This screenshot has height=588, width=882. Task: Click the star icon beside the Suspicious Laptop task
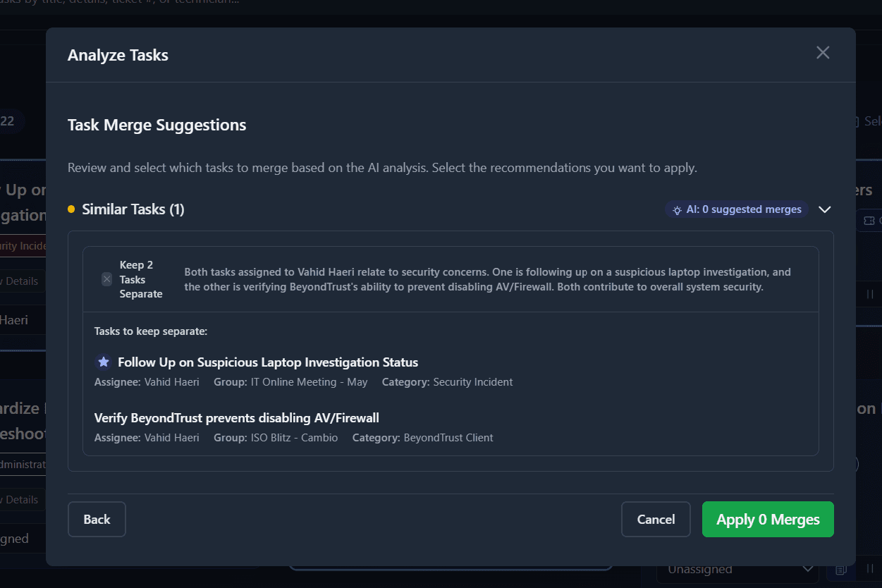click(x=103, y=361)
